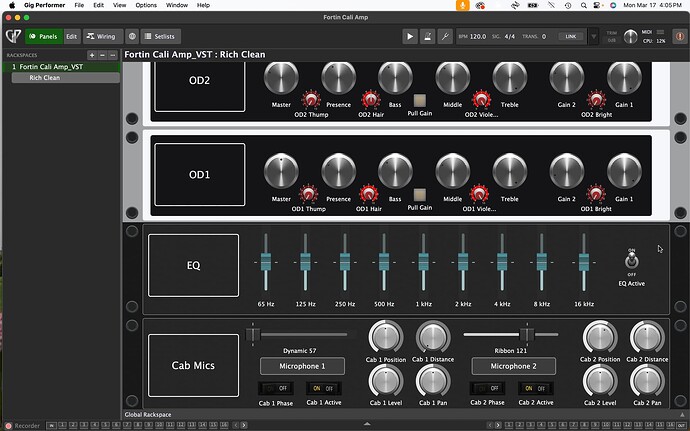Click the 16 kHz EQ slider

tap(584, 262)
